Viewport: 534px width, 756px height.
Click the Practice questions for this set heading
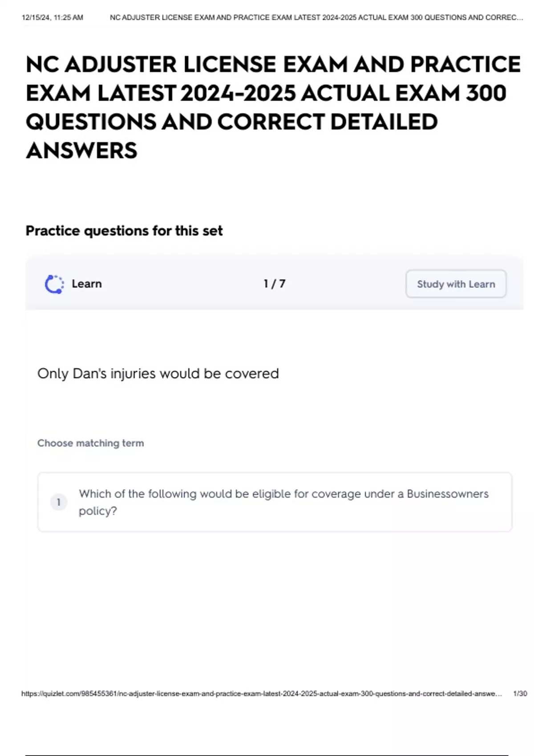pos(124,231)
